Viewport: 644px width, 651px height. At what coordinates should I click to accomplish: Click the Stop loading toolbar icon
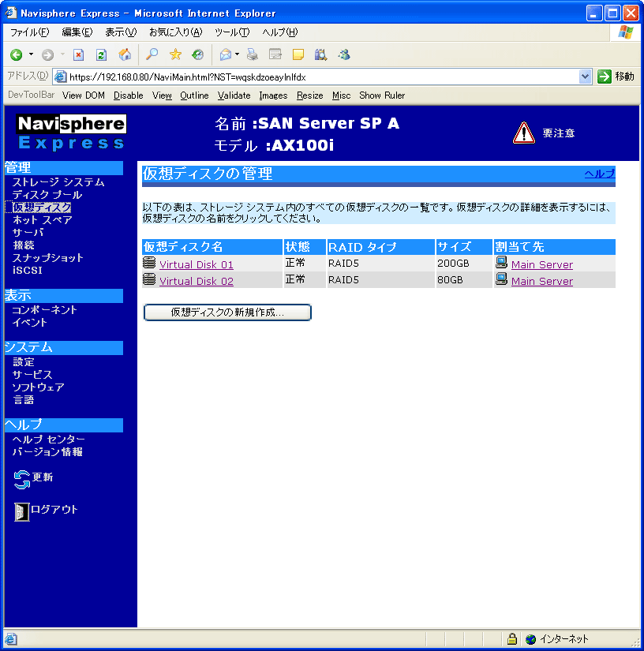78,54
